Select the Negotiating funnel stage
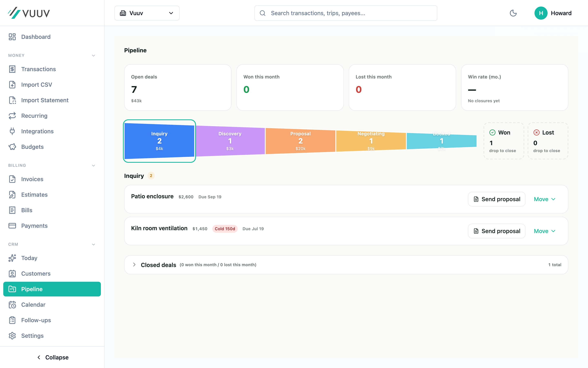Viewport: 588px width, 368px height. pyautogui.click(x=371, y=141)
